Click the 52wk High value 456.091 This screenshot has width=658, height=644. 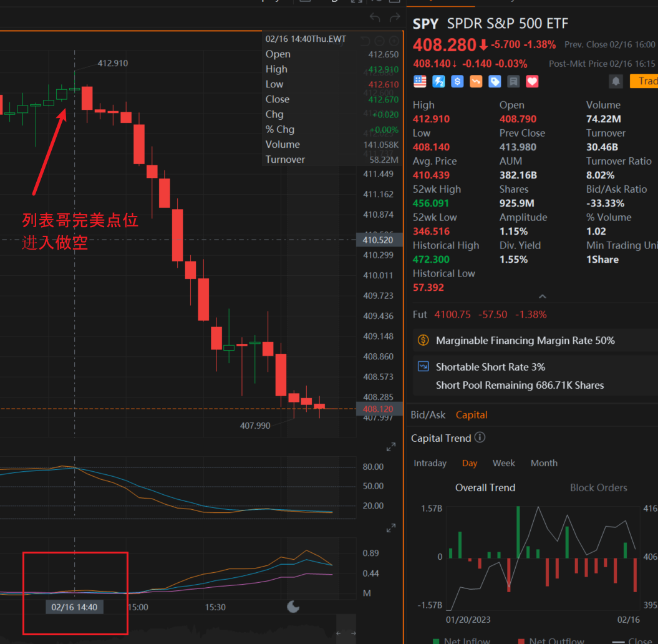(430, 203)
